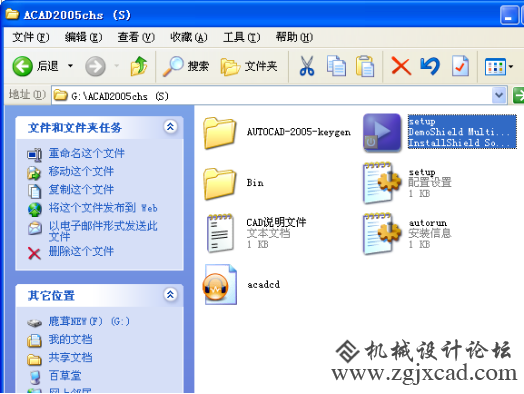
Task: Click the acadcd file name
Action: [x=263, y=284]
